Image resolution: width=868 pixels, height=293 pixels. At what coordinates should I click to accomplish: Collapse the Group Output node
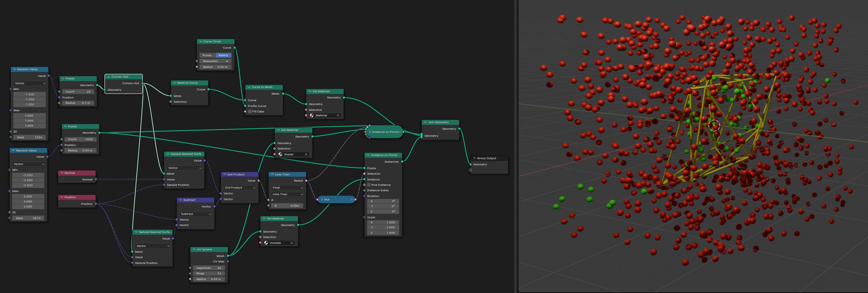(x=474, y=158)
